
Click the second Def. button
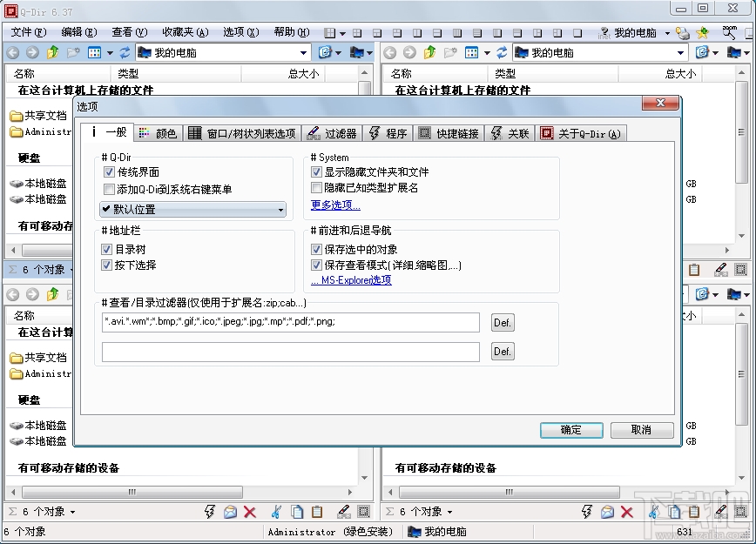tap(503, 352)
